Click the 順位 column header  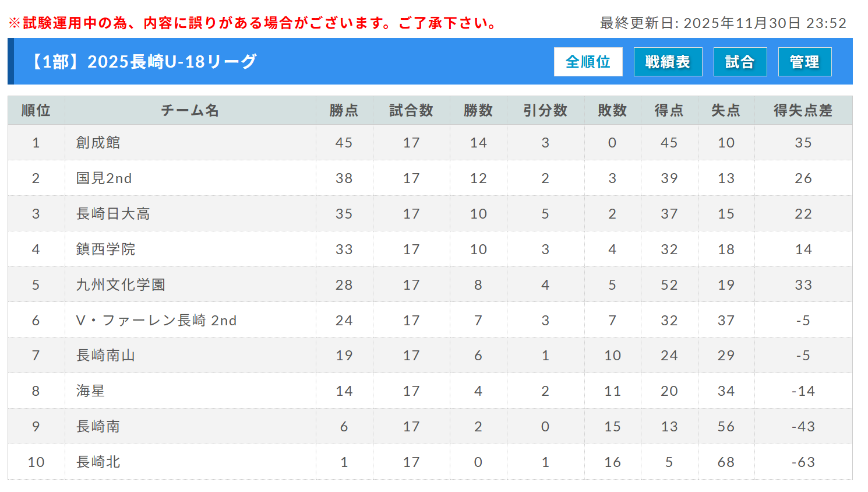36,110
